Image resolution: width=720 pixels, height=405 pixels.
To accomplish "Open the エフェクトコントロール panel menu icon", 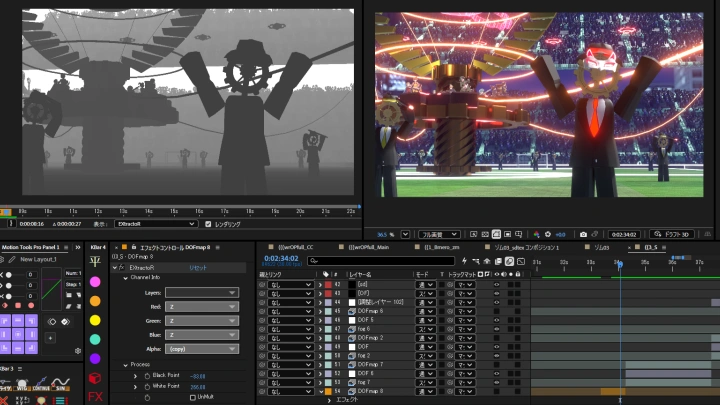I will [218, 248].
